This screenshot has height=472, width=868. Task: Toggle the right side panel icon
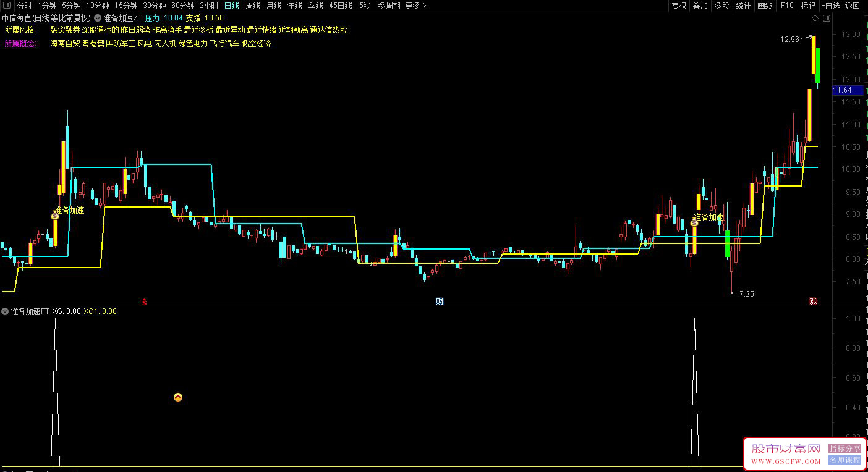click(825, 19)
